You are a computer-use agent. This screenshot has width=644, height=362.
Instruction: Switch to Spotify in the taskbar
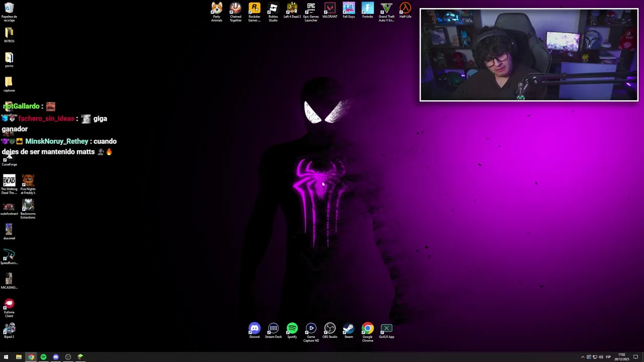tap(43, 357)
